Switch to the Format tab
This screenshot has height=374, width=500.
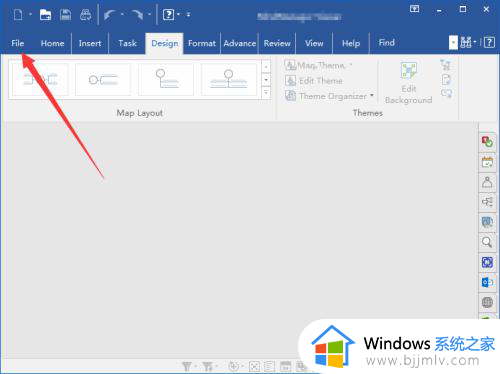[202, 43]
